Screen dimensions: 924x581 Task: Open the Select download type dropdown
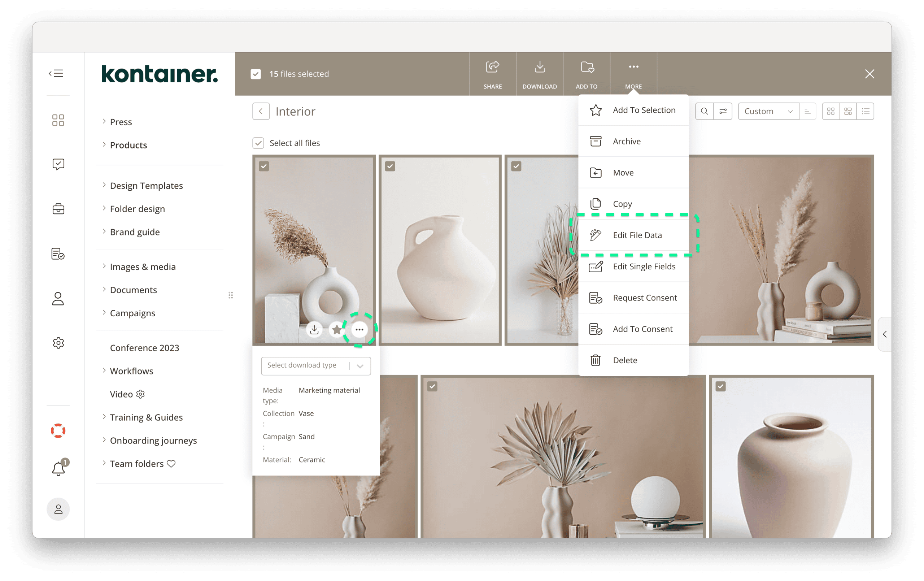click(315, 365)
